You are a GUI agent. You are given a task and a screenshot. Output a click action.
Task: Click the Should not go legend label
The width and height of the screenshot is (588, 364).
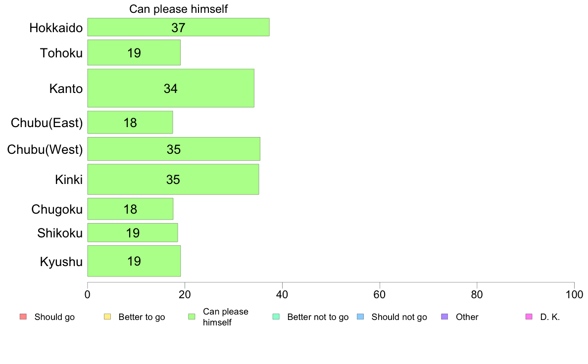[x=399, y=317]
